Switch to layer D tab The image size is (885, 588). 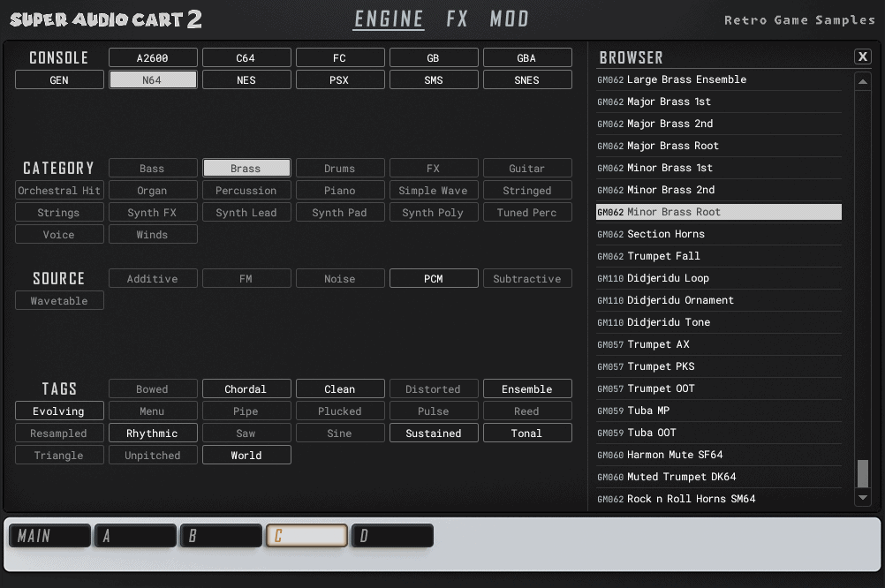[392, 536]
